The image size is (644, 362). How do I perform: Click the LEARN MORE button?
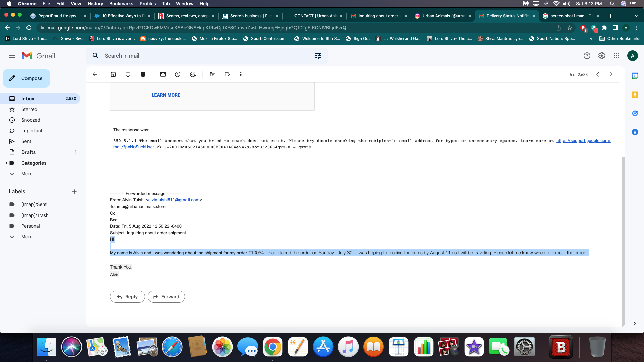(x=166, y=95)
